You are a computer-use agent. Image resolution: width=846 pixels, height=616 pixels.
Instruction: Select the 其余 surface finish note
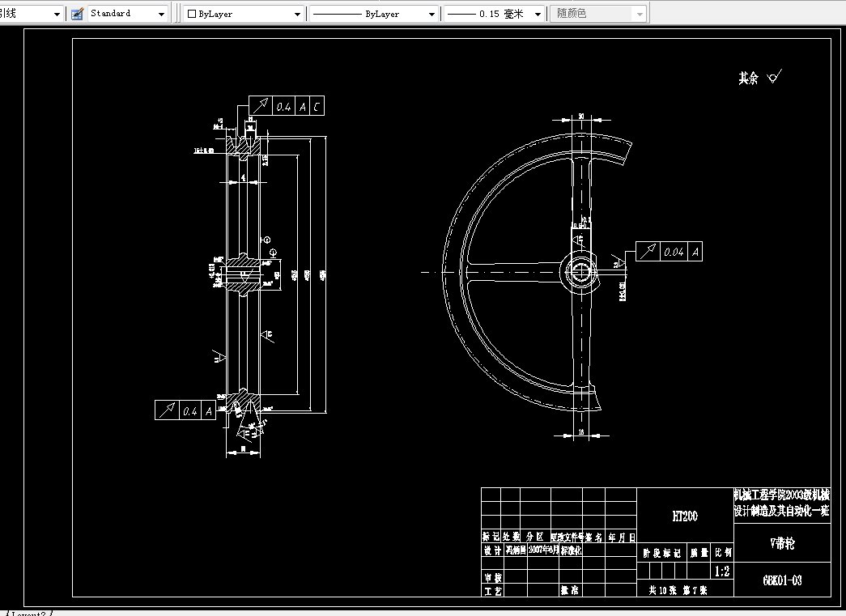click(x=748, y=79)
